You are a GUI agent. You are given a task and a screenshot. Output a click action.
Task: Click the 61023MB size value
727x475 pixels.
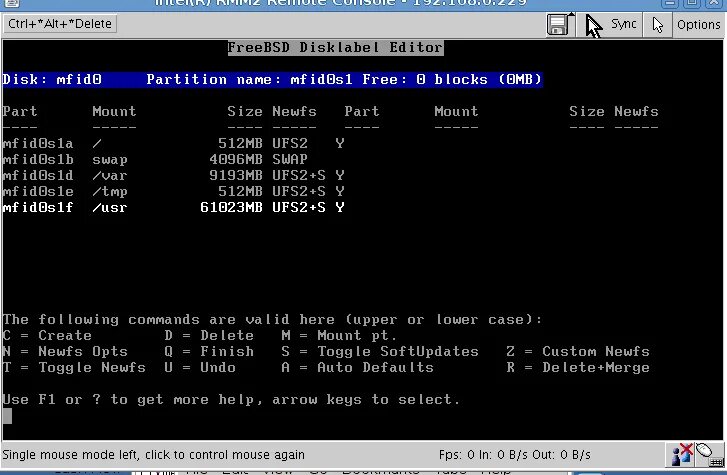point(231,207)
